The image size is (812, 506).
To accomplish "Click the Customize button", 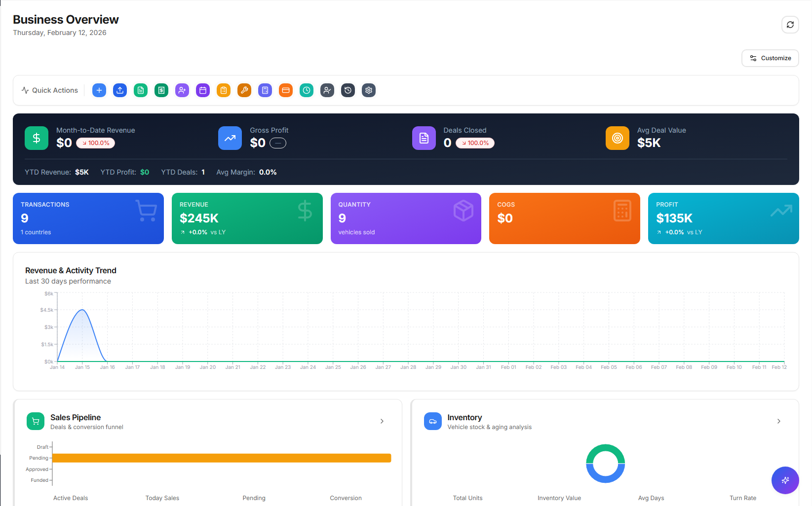I will click(770, 58).
